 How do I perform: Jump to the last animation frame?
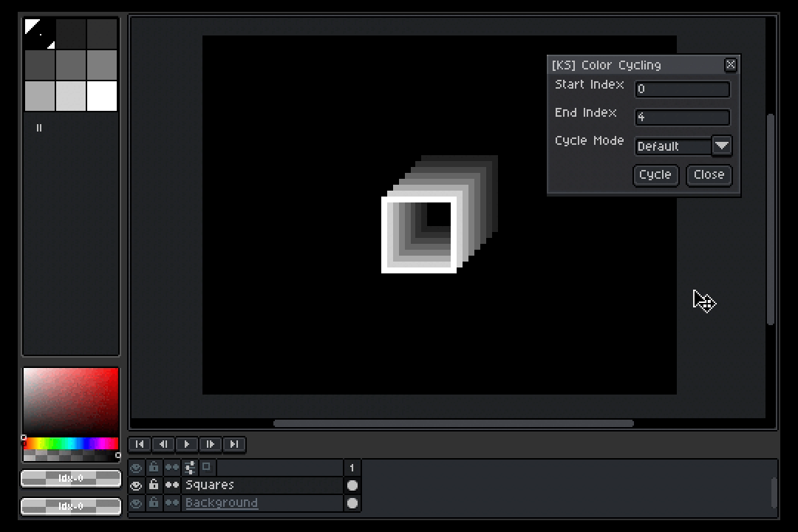pos(234,444)
